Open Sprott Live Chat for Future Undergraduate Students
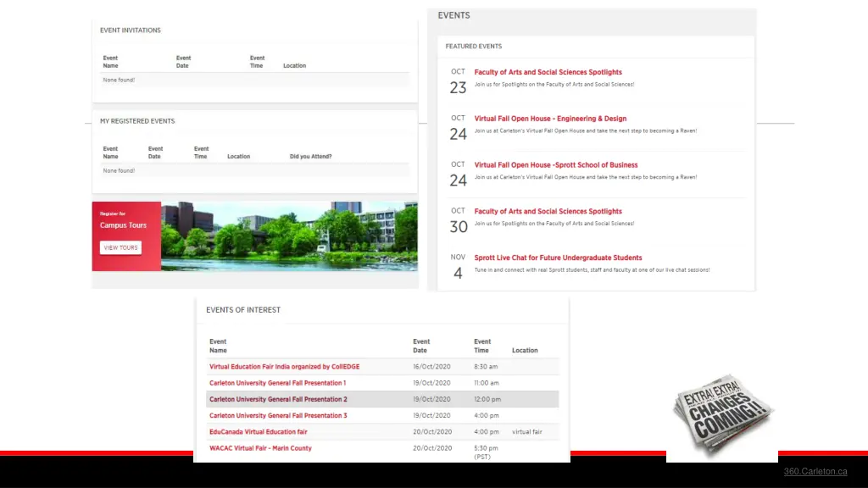 coord(558,258)
